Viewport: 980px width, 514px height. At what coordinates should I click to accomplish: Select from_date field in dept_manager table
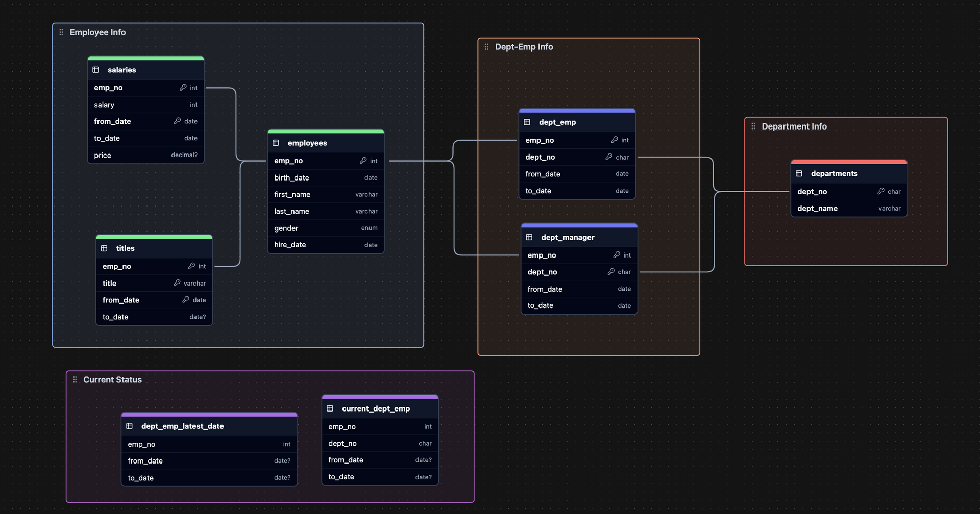[x=579, y=289]
